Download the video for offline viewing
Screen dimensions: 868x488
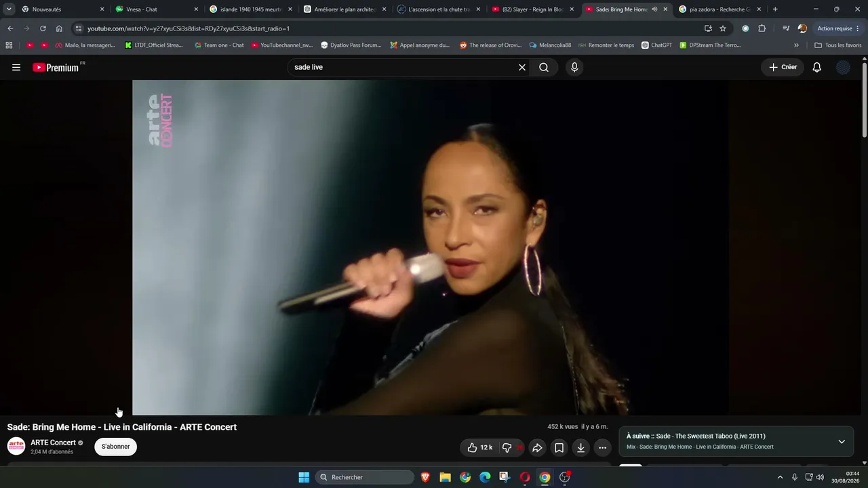(x=580, y=447)
